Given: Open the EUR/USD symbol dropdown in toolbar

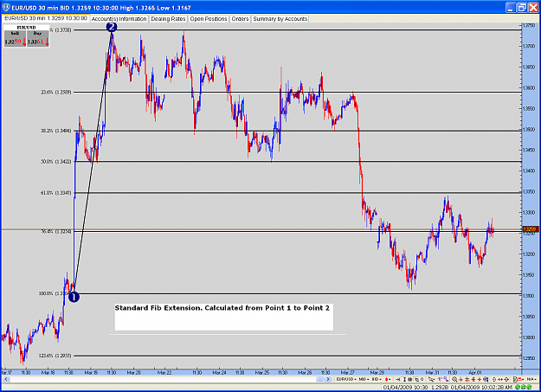Looking at the screenshot, I should [x=346, y=379].
